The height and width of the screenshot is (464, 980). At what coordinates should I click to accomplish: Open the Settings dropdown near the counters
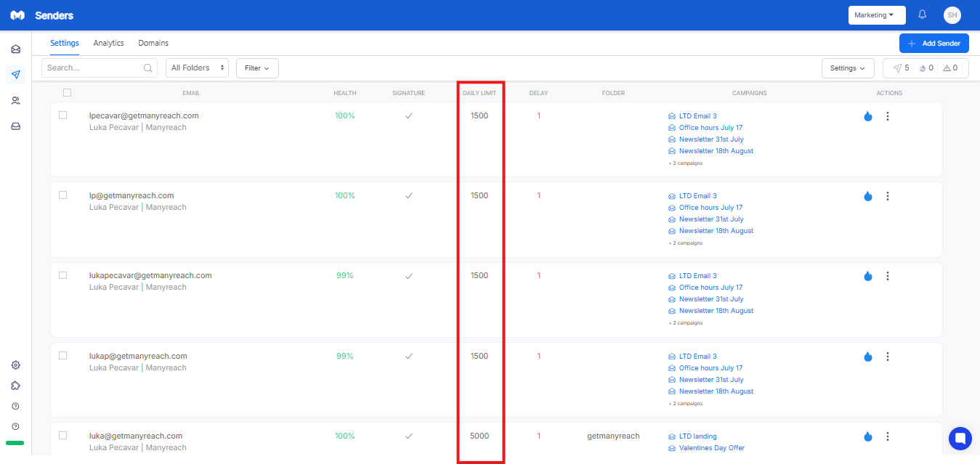(848, 68)
